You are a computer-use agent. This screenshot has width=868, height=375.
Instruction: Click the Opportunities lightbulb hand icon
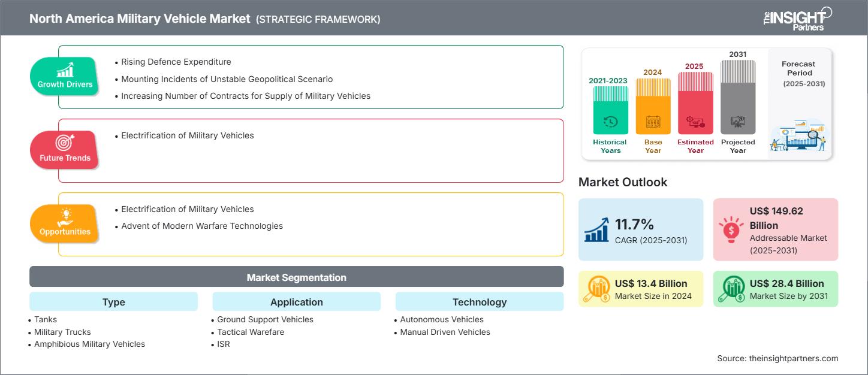(65, 216)
